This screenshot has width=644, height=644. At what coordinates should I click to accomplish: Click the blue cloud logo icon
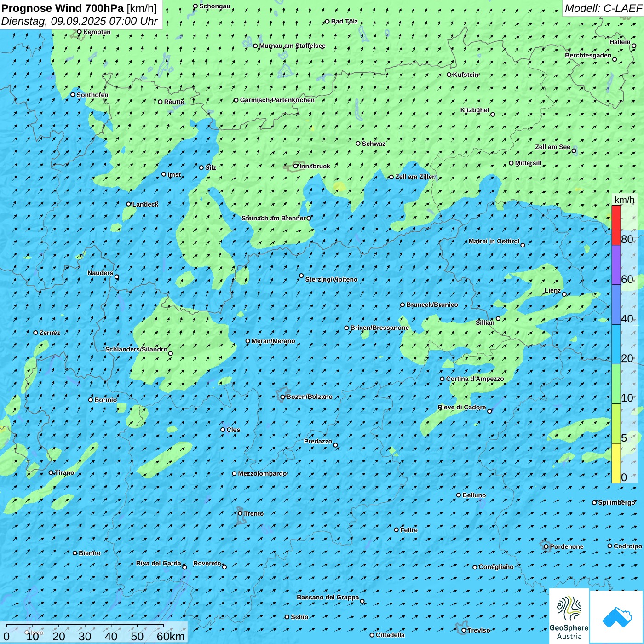[616, 617]
